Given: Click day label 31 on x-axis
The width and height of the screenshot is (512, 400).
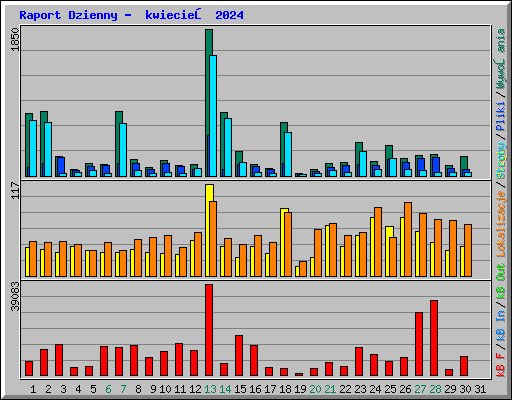Looking at the screenshot, I should [480, 389].
